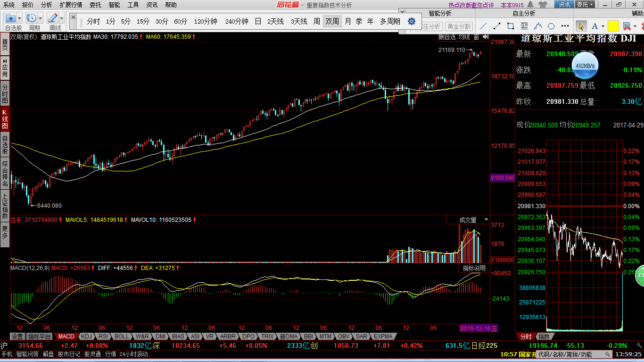644x362 pixels.
Task: Click the 资讯 button in title bar
Action: pyautogui.click(x=564, y=4)
